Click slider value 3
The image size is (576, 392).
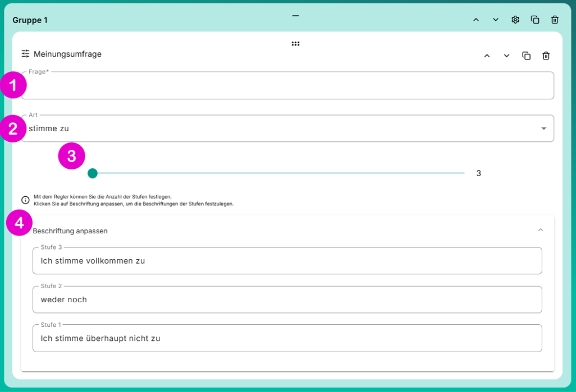click(x=479, y=173)
